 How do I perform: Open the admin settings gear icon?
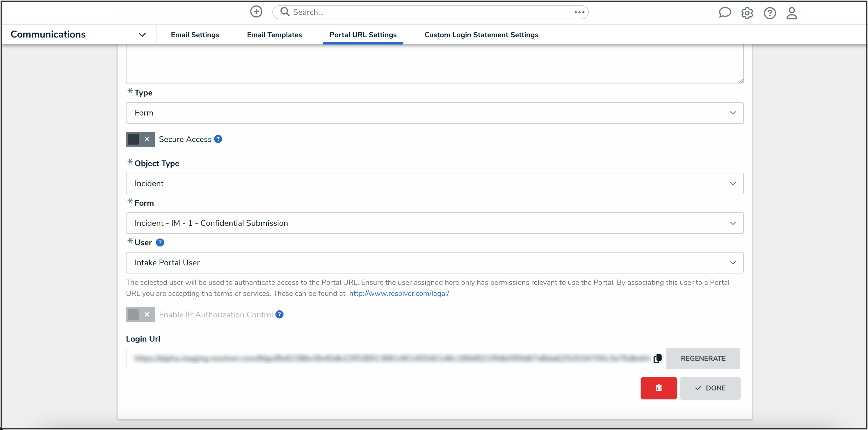tap(747, 13)
